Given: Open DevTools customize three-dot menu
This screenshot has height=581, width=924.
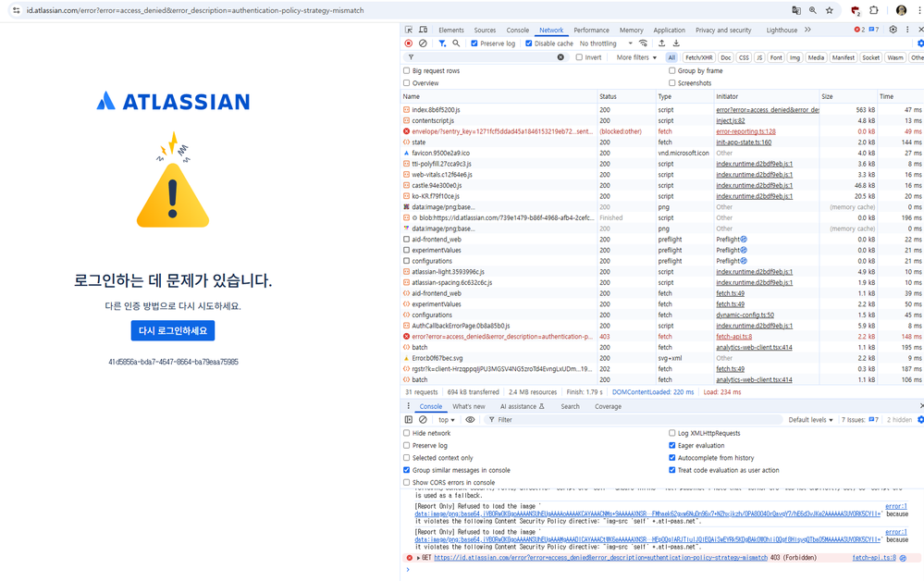Looking at the screenshot, I should (x=907, y=30).
